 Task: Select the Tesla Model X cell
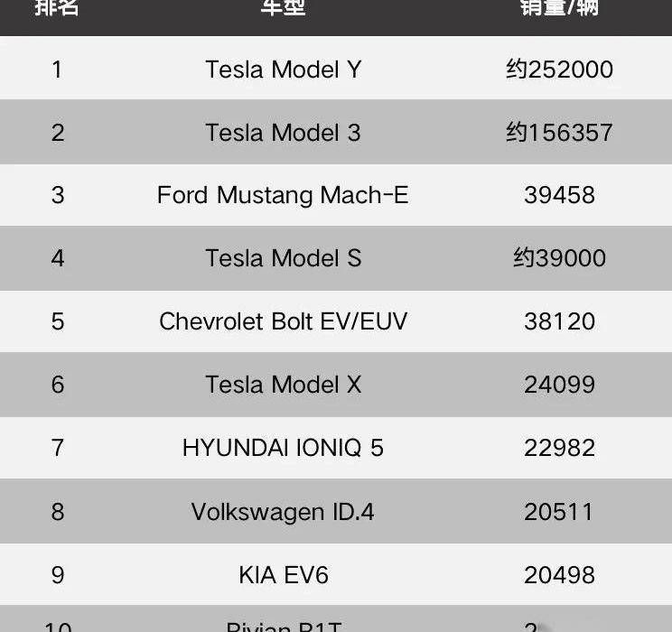point(283,385)
